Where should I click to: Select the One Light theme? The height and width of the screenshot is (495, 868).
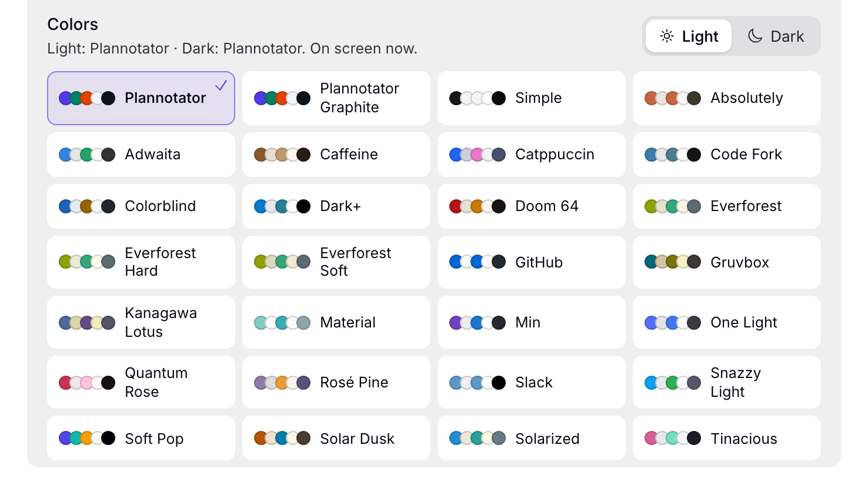[727, 322]
